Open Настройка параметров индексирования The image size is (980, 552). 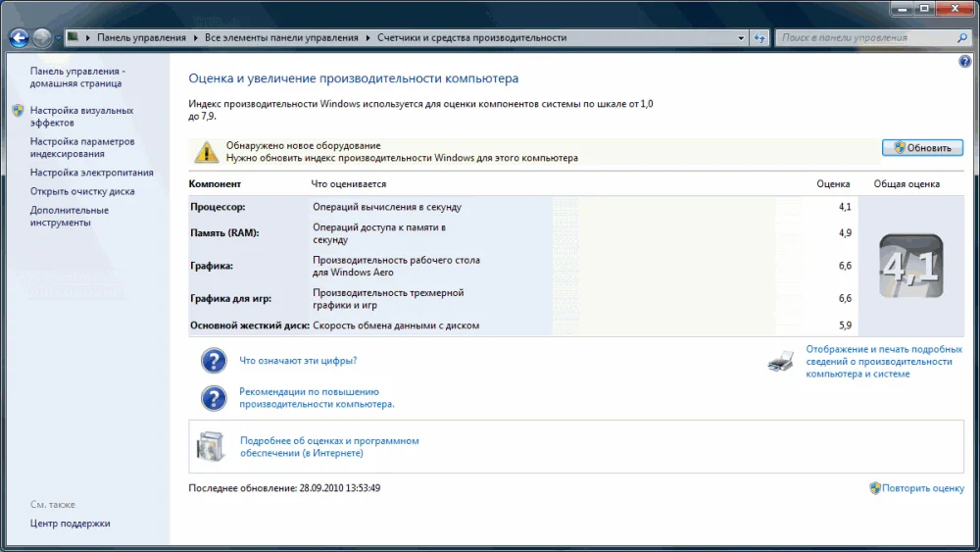pos(82,147)
